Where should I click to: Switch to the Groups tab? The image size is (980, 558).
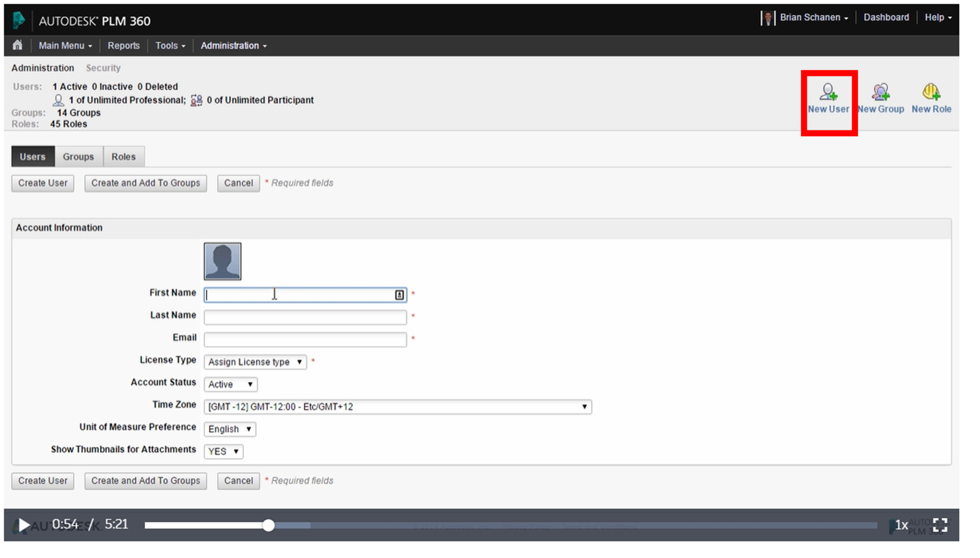(x=78, y=156)
